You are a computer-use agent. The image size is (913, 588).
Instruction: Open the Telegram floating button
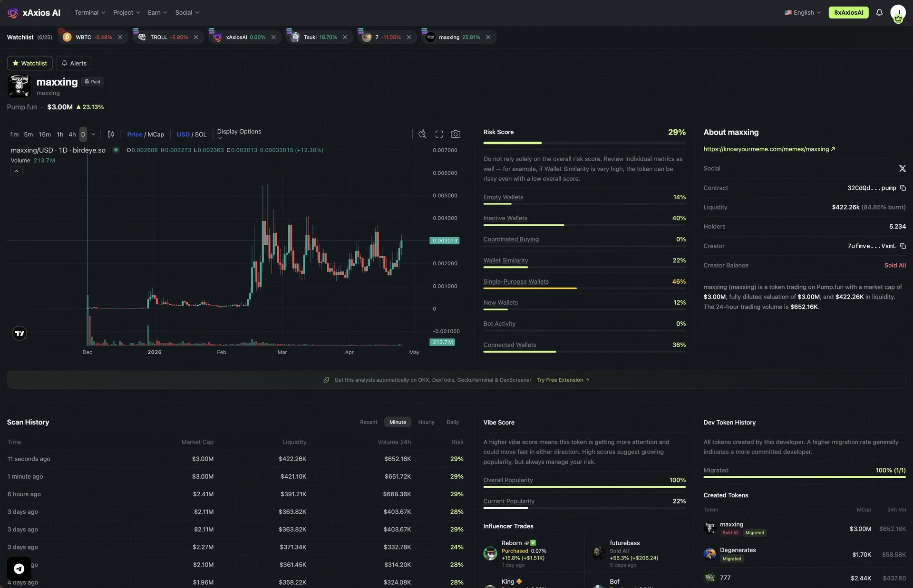(x=19, y=569)
